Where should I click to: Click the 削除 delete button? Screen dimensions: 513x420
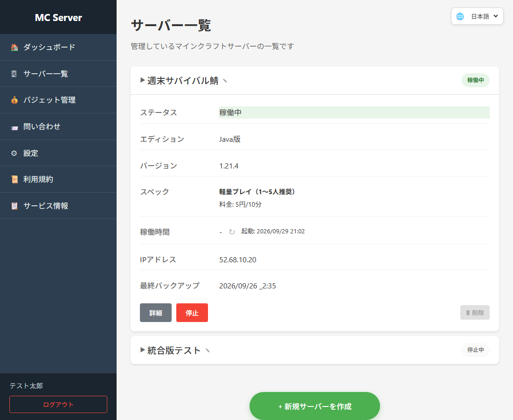coord(475,313)
